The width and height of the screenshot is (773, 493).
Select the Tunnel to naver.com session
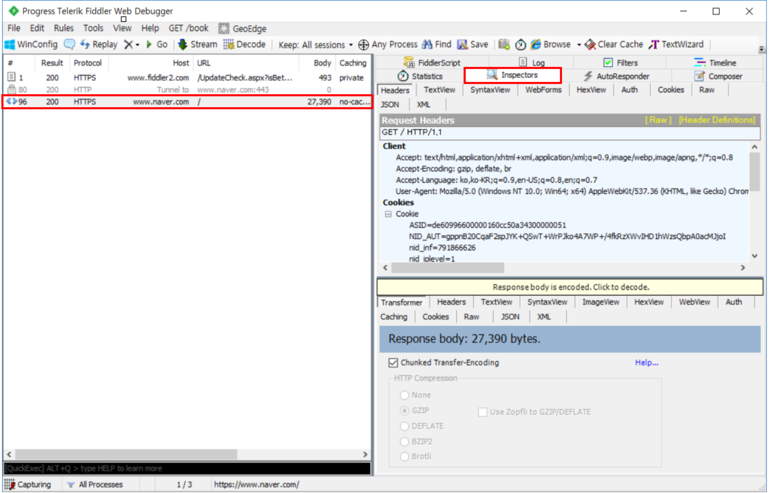coord(187,90)
